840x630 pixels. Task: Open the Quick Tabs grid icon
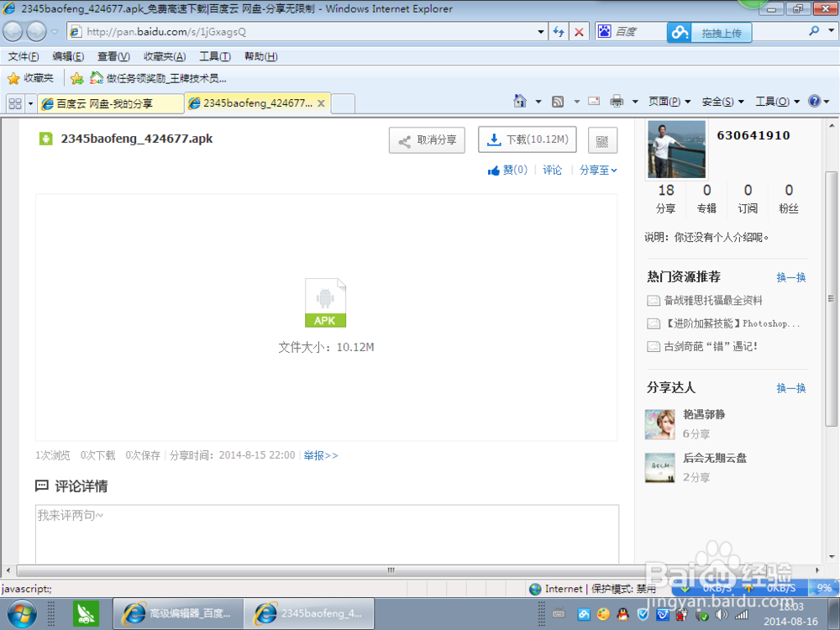point(15,103)
